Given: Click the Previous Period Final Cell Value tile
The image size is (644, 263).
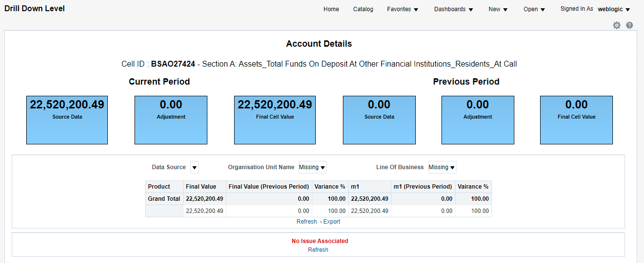Looking at the screenshot, I should [x=576, y=120].
